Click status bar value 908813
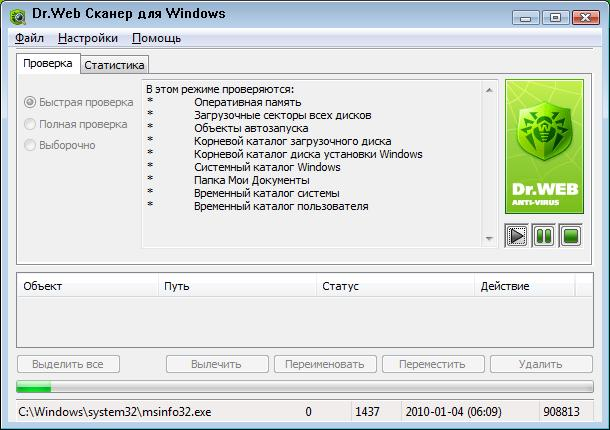 click(x=561, y=412)
